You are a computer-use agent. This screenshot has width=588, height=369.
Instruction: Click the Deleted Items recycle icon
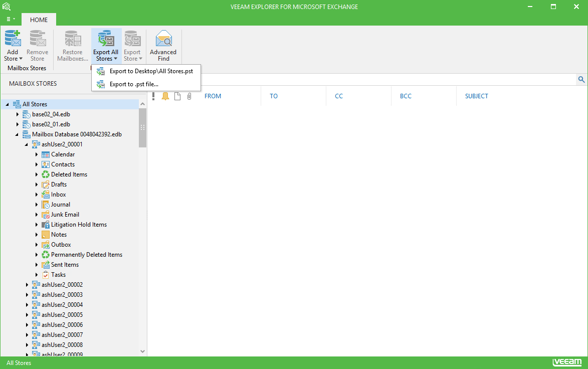[x=46, y=174]
